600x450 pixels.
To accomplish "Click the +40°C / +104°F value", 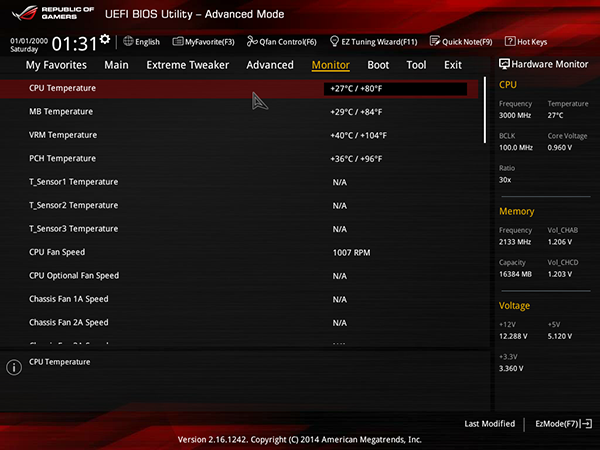I will [359, 135].
